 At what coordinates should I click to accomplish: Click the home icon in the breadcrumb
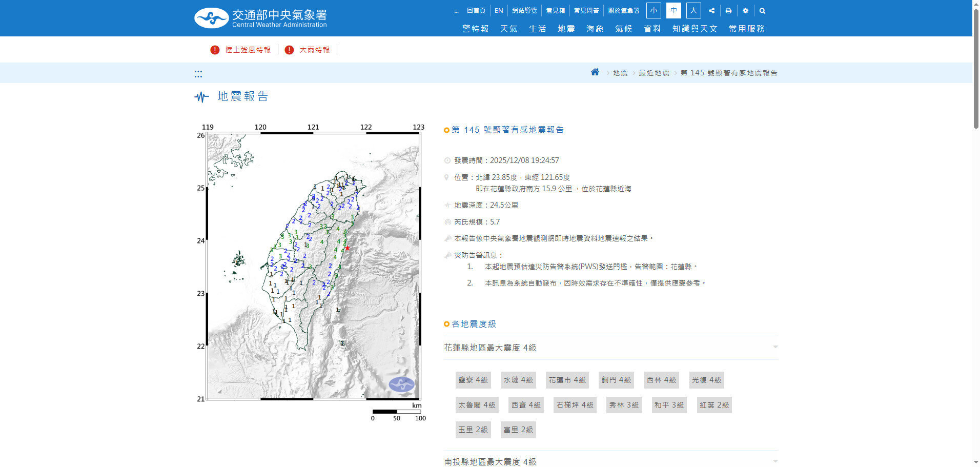[x=595, y=72]
